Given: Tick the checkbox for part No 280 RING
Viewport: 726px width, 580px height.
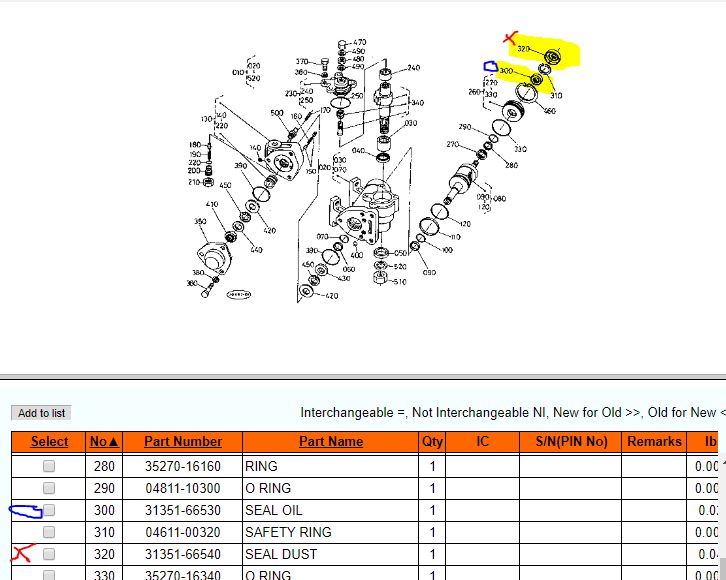Looking at the screenshot, I should click(49, 466).
